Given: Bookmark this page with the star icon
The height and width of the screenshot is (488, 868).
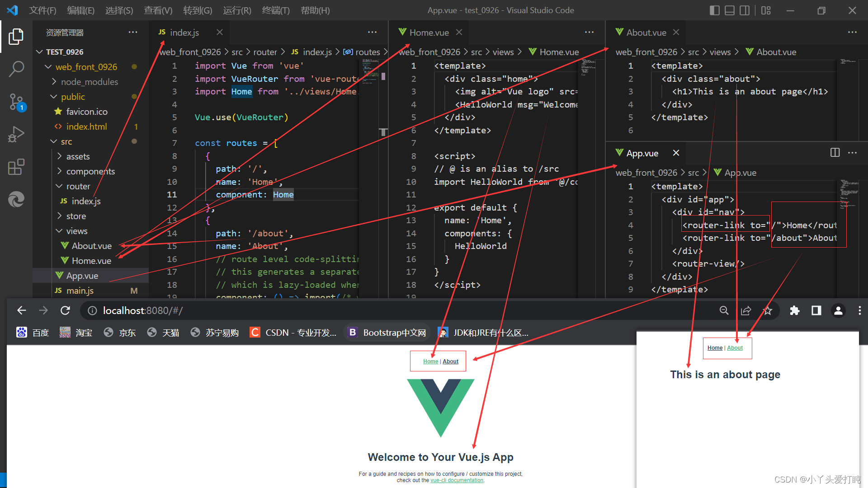Looking at the screenshot, I should [768, 310].
